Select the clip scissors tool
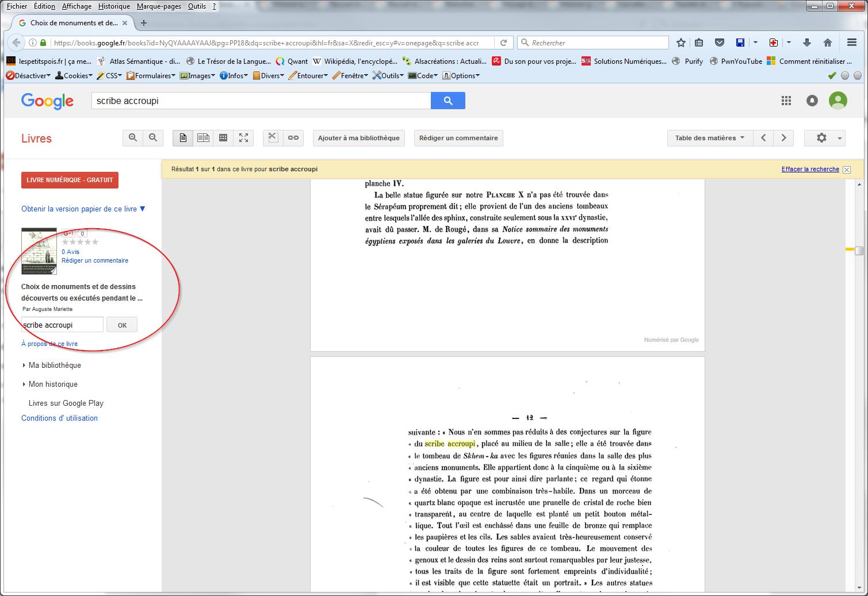The image size is (868, 596). pos(273,138)
